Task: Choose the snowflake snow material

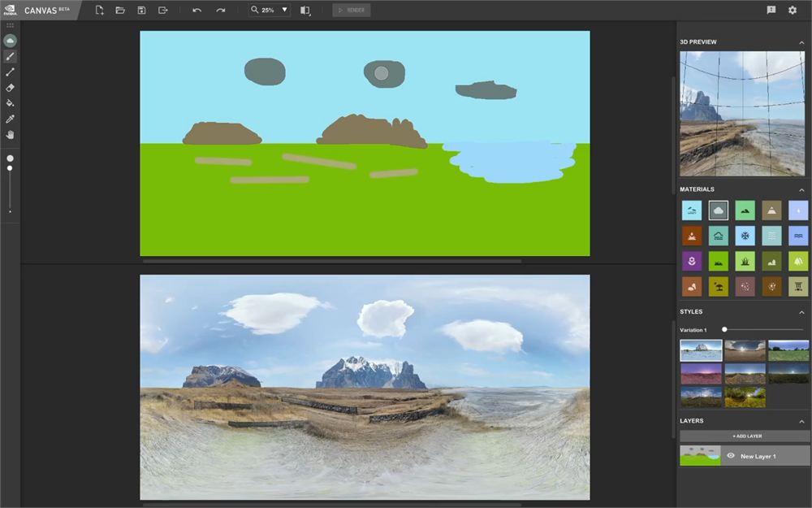Action: tap(745, 236)
